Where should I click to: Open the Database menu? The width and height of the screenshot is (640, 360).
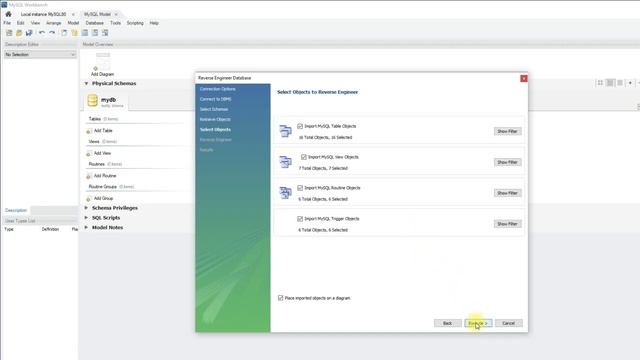coord(95,23)
